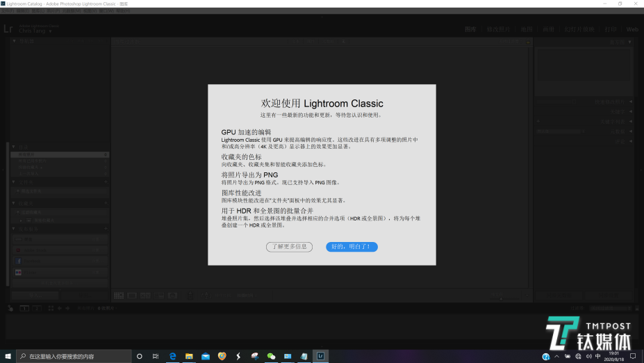Click the 导出 button in left panel
Viewport: 644px width, 363px height.
[x=85, y=296]
